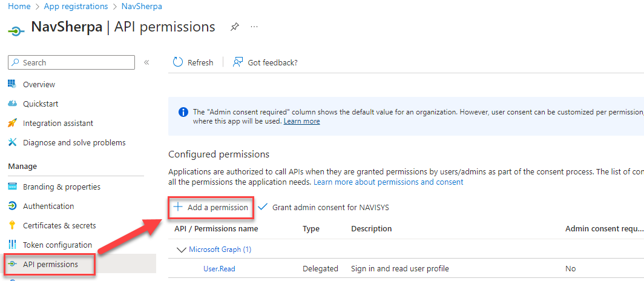
Task: Click the Branding & properties icon
Action: pyautogui.click(x=12, y=187)
